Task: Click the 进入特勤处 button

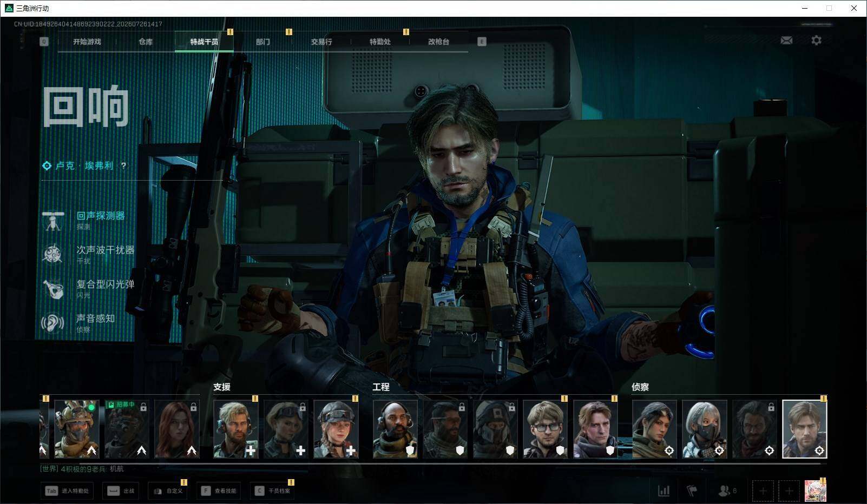Action: [x=67, y=491]
